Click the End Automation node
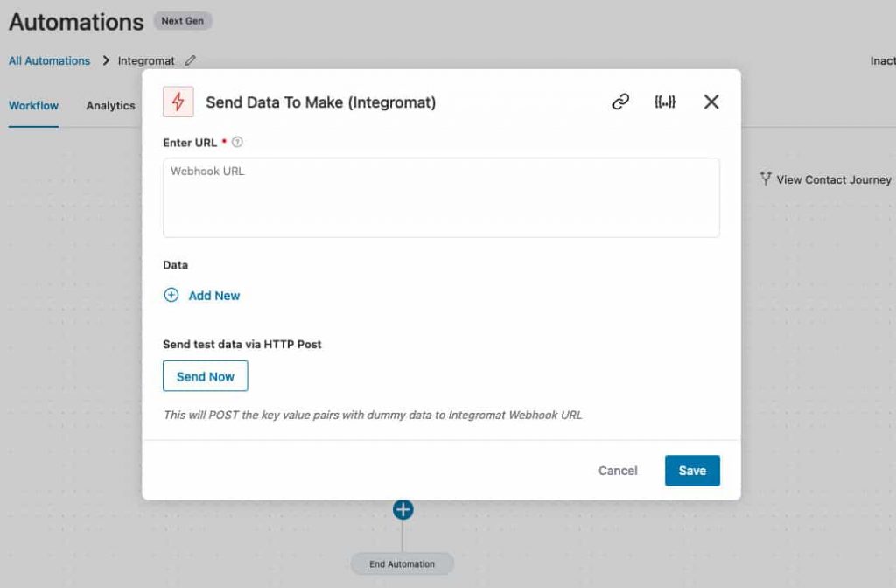This screenshot has width=896, height=588. pos(402,564)
